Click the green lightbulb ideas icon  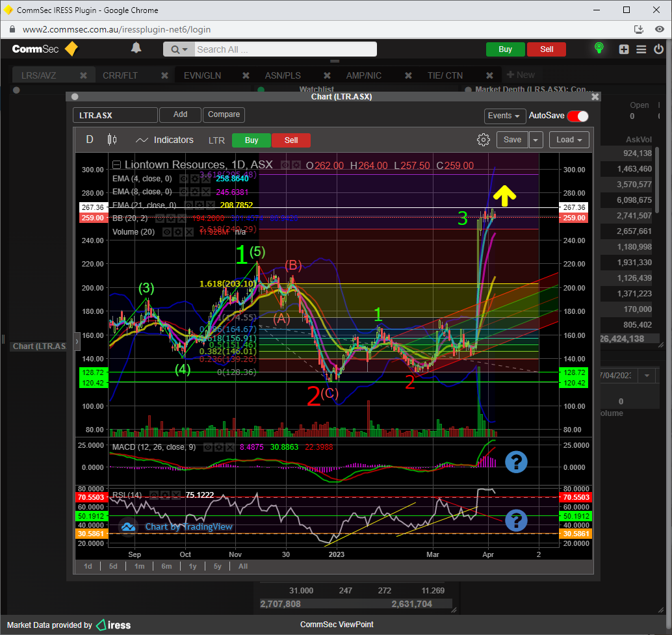[x=599, y=49]
